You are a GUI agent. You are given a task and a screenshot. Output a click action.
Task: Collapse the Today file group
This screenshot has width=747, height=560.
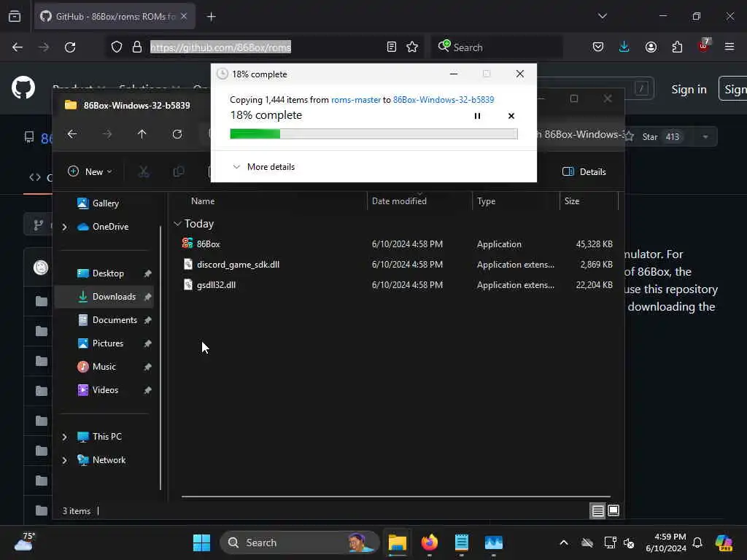177,223
